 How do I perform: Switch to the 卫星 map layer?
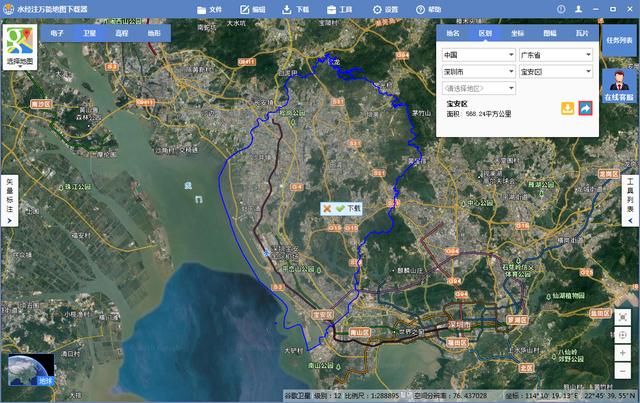click(89, 33)
